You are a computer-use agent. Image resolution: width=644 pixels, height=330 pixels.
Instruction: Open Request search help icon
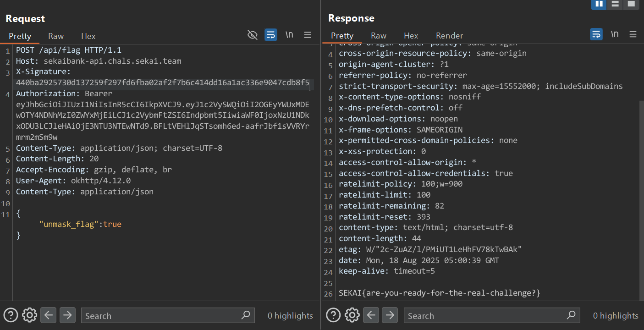pyautogui.click(x=11, y=315)
